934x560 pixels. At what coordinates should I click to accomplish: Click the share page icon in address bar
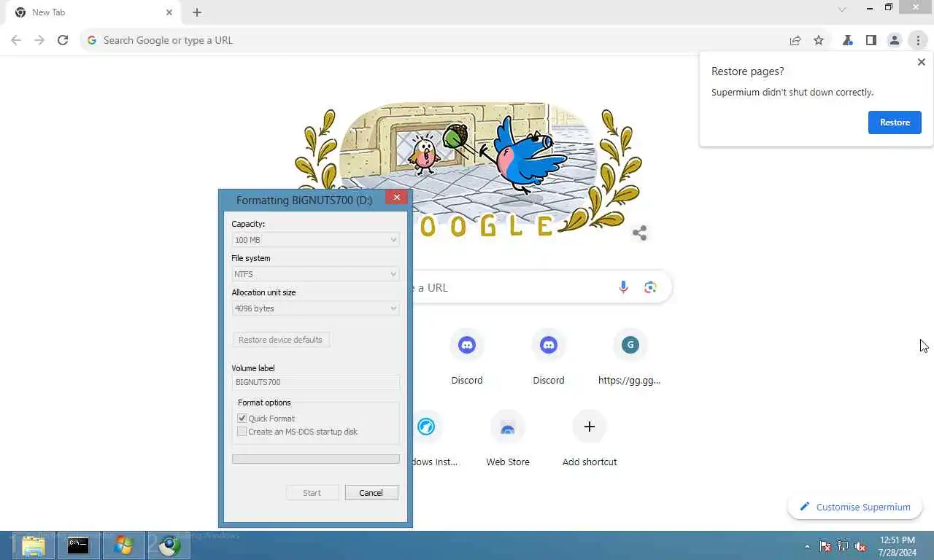coord(795,40)
